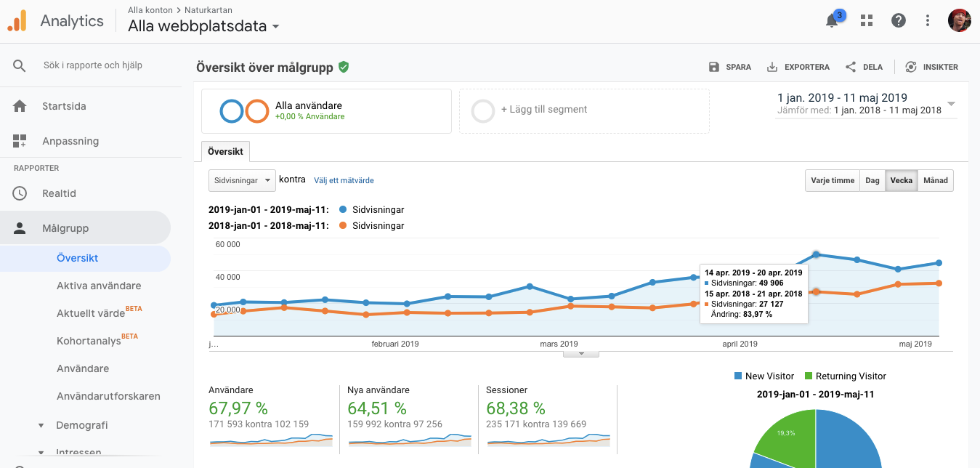The width and height of the screenshot is (980, 468).
Task: Click the INSIKTER insights icon
Action: [x=911, y=67]
